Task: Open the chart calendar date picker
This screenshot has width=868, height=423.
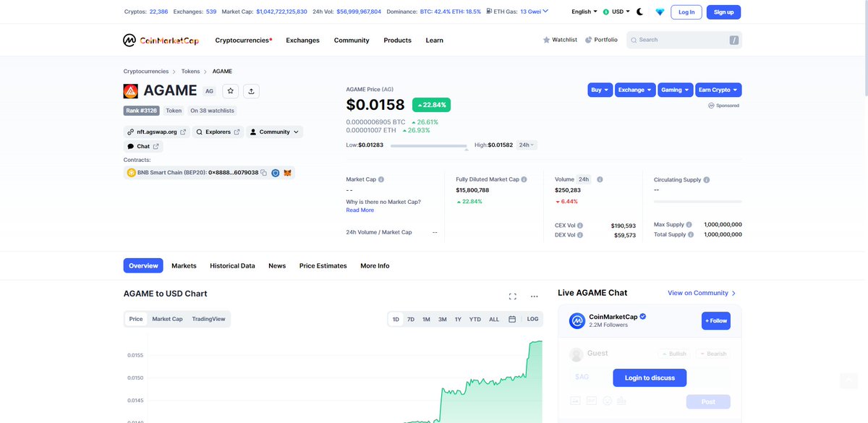Action: [512, 319]
